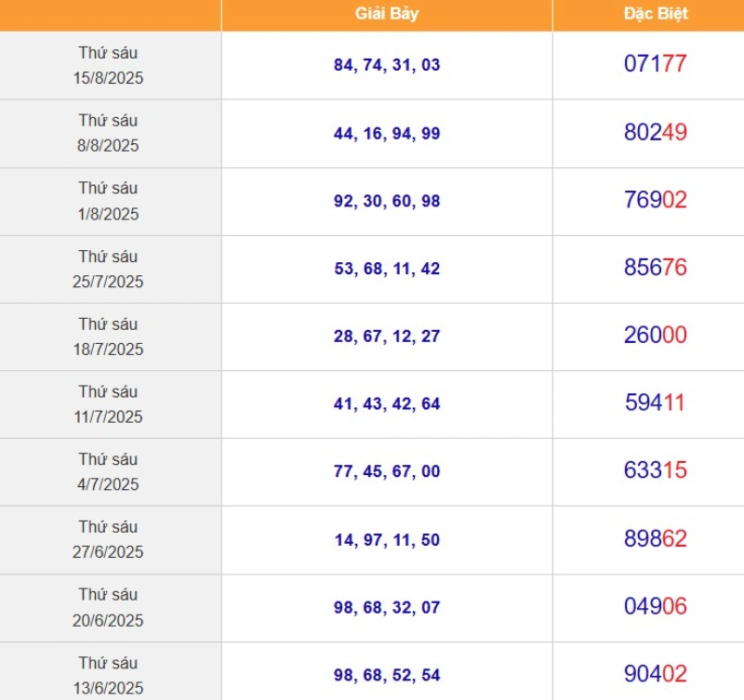Click special prize number 07177
The height and width of the screenshot is (700, 744).
click(x=656, y=63)
